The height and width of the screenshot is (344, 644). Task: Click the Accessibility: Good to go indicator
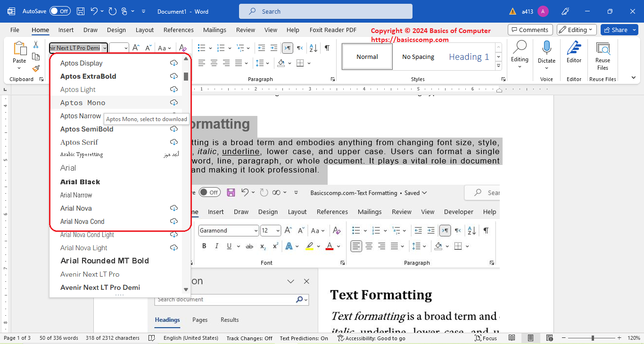tap(372, 338)
